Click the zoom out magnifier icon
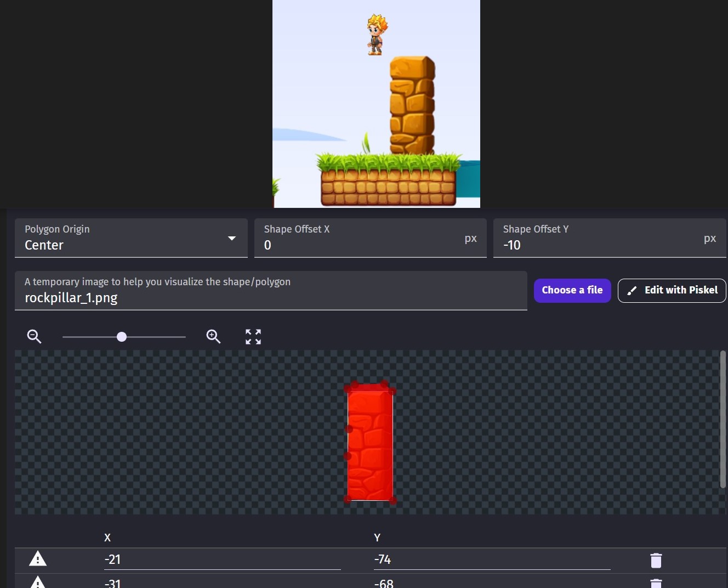 34,336
